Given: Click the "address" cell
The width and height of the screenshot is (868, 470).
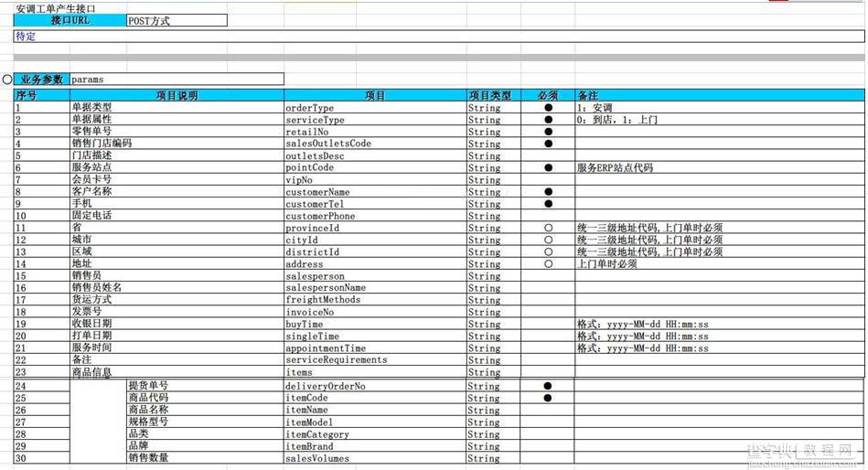Looking at the screenshot, I should tap(375, 264).
